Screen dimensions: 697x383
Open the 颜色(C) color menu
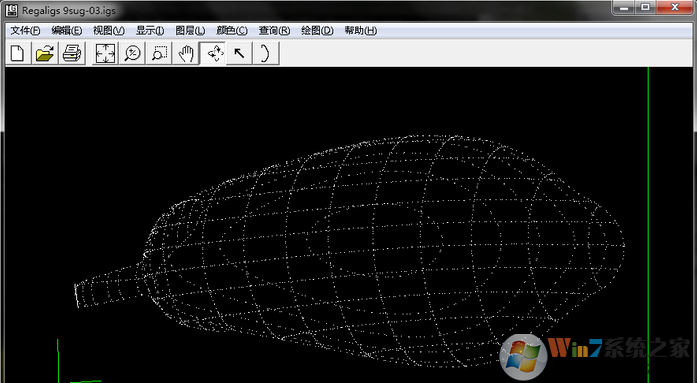(x=232, y=31)
